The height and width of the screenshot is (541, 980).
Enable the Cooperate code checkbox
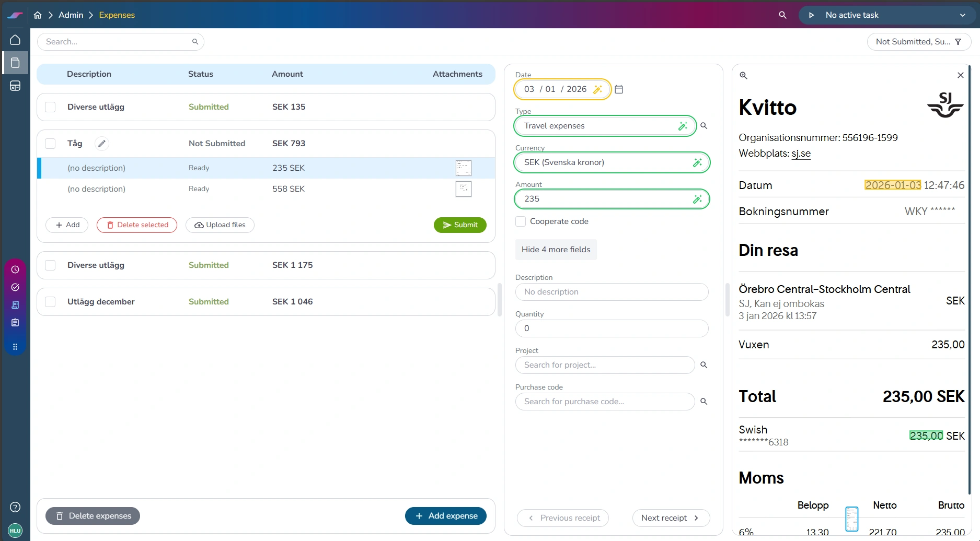click(x=521, y=221)
